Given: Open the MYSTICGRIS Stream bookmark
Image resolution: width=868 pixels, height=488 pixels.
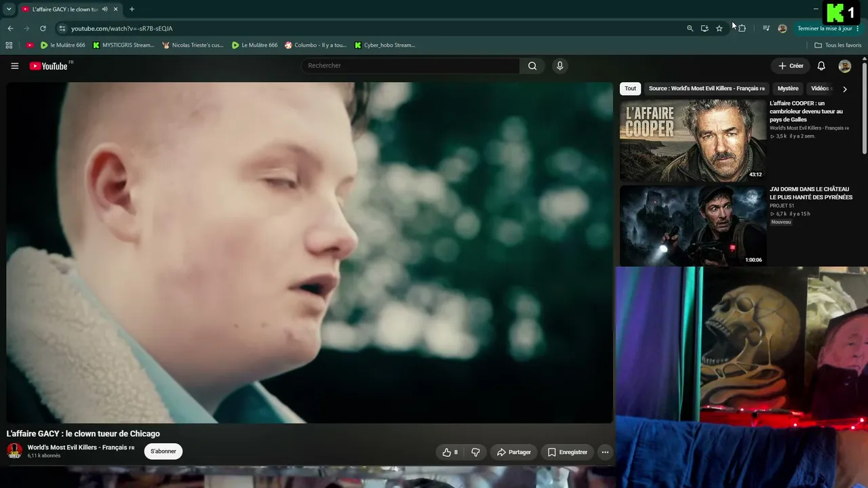Looking at the screenshot, I should [123, 45].
